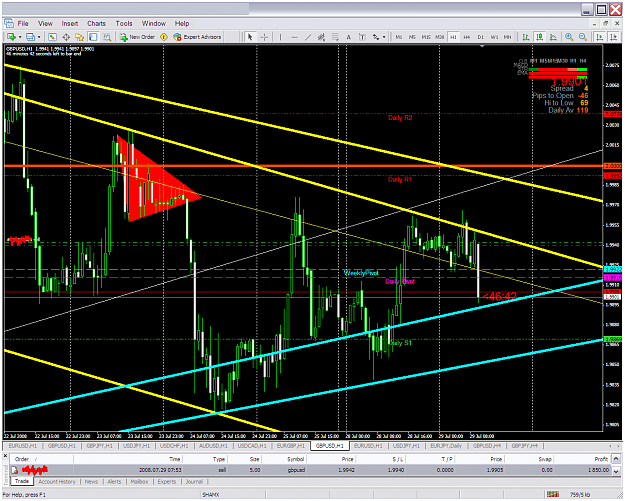Select the Trendline drawing tool
Screen dimensions: 625x501
pos(308,37)
